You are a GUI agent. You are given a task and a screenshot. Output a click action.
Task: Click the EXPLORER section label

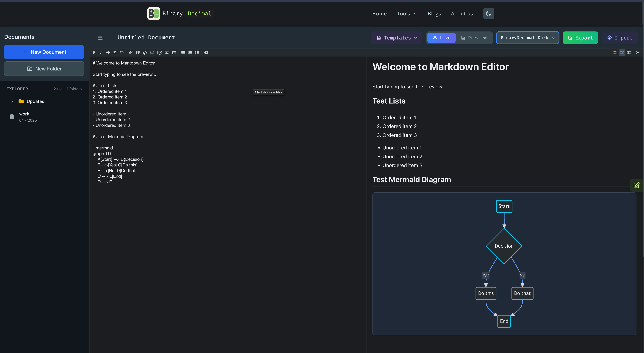point(17,89)
